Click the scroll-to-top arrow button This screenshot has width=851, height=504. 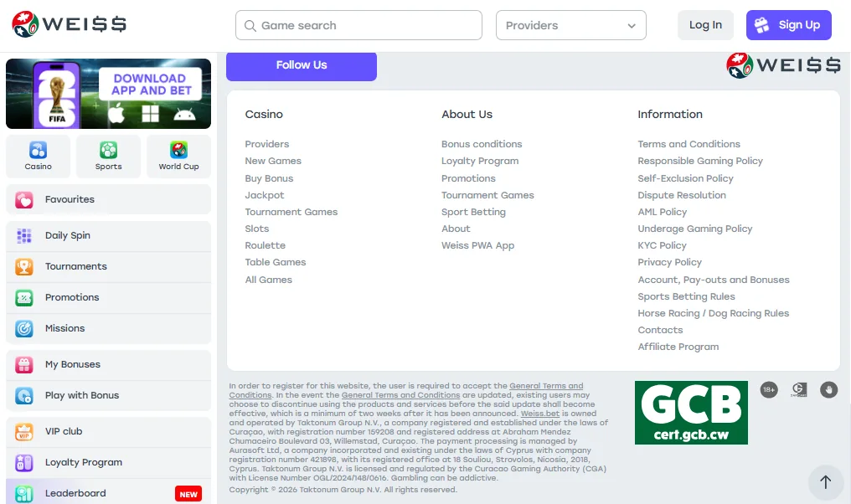[826, 481]
